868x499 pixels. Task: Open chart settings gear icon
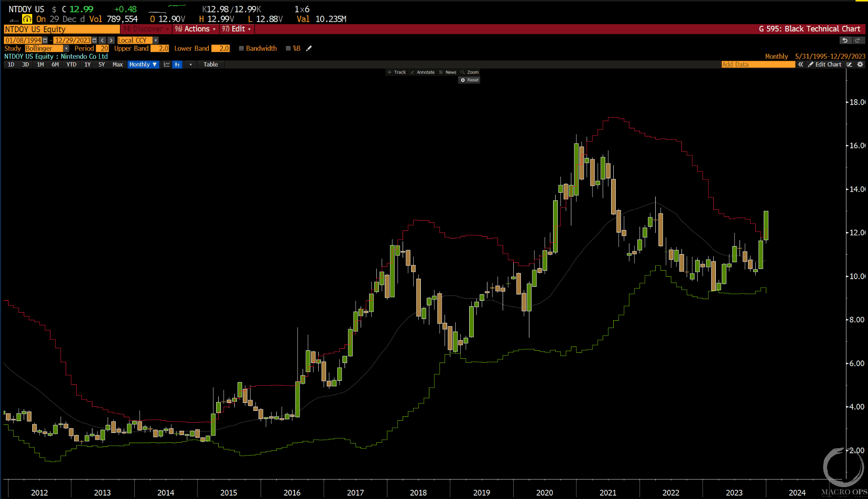[860, 64]
